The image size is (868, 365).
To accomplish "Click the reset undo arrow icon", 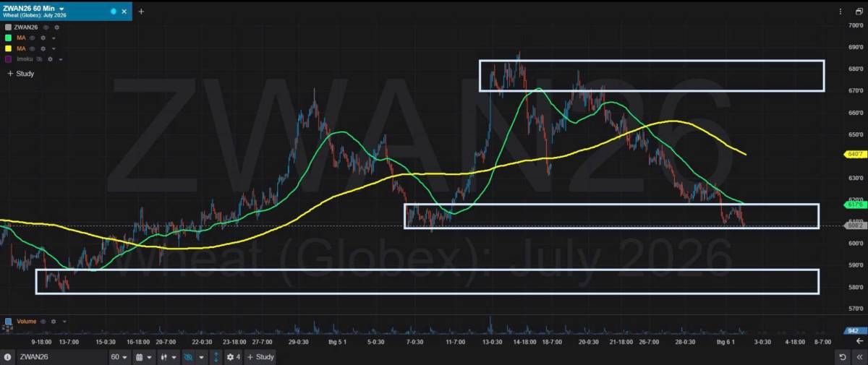I will click(843, 357).
